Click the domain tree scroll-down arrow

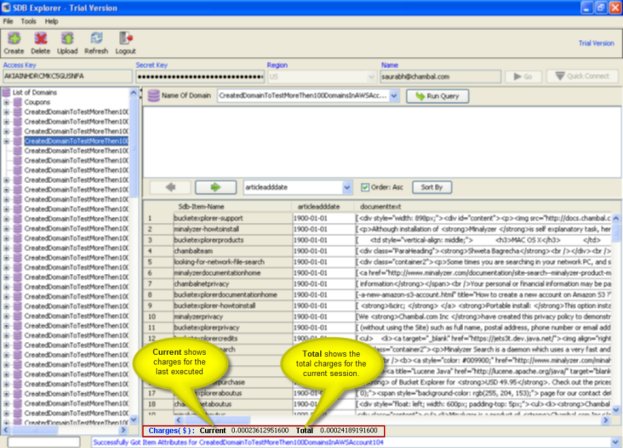click(134, 419)
